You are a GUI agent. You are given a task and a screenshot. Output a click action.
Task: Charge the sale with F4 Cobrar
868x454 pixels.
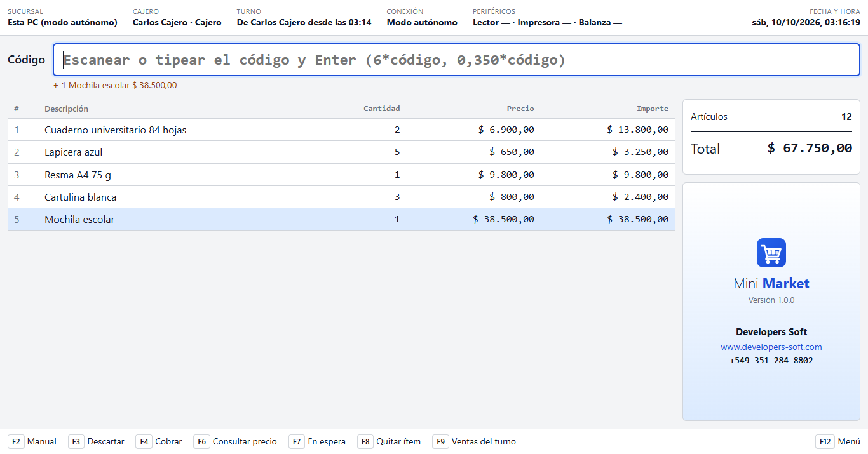coord(160,441)
